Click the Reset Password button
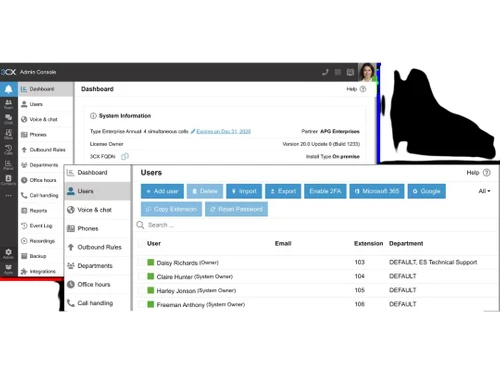This screenshot has width=500, height=375. (236, 209)
